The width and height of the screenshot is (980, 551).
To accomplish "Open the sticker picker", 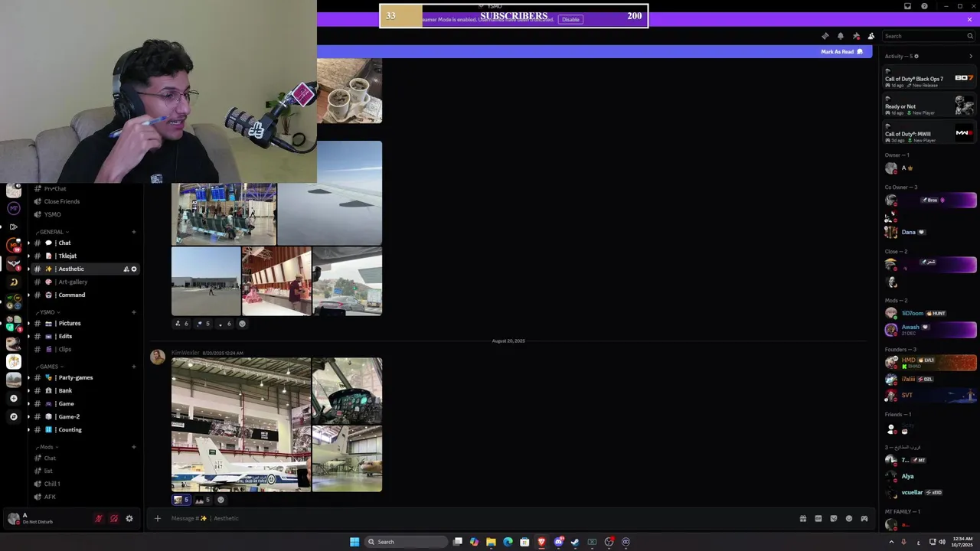I will pos(833,518).
